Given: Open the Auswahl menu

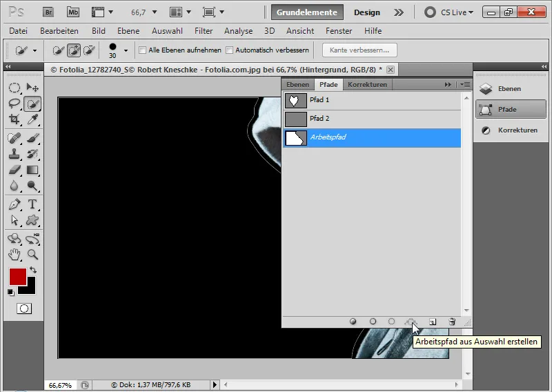Looking at the screenshot, I should point(167,31).
